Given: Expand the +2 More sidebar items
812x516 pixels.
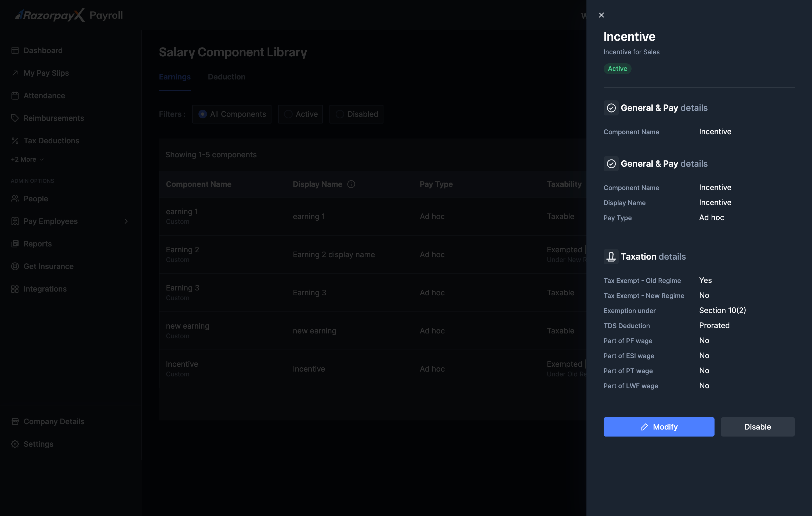Looking at the screenshot, I should [27, 159].
